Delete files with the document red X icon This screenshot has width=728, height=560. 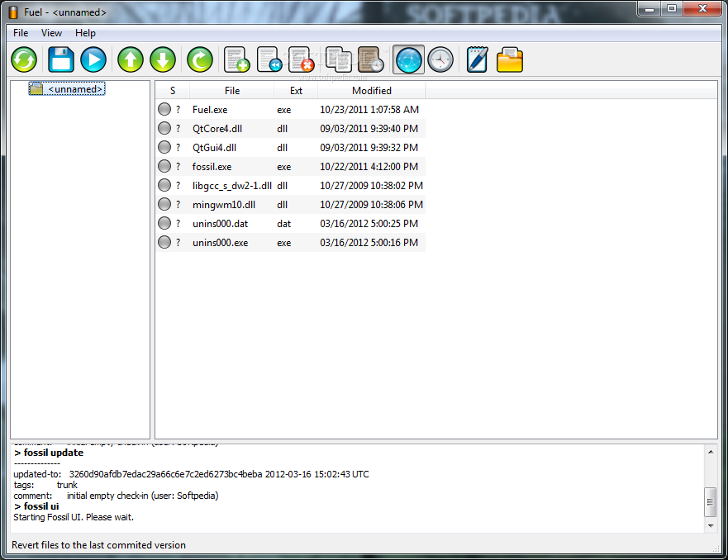(302, 59)
